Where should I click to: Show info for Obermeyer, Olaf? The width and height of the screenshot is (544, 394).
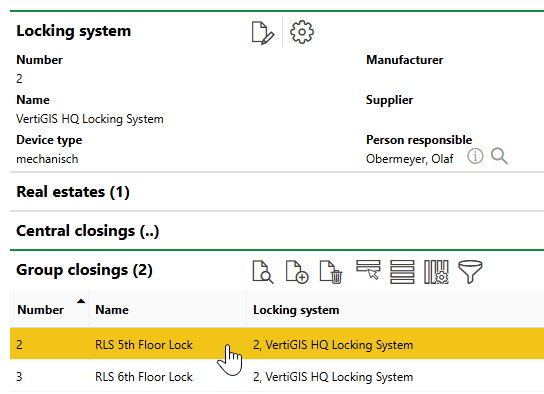coord(475,156)
